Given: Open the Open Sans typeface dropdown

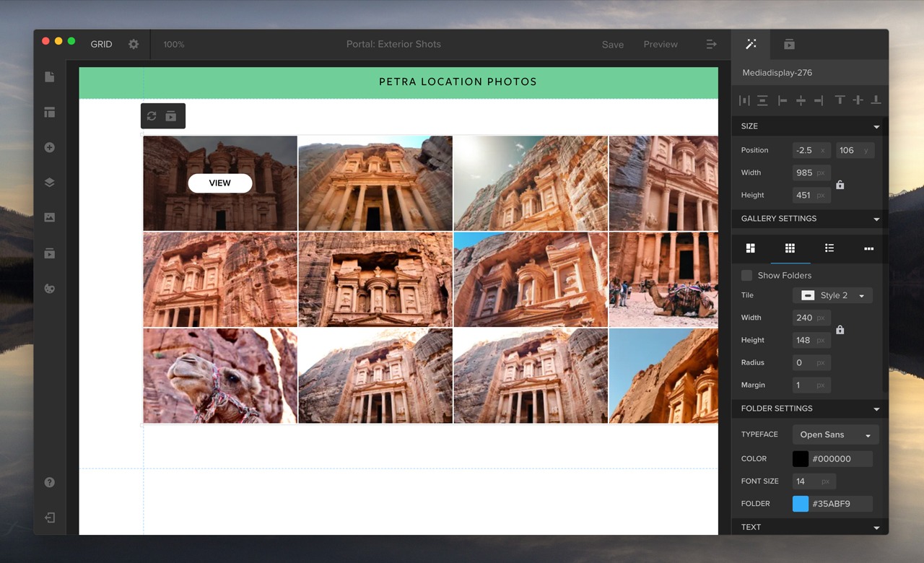Looking at the screenshot, I should click(x=835, y=435).
